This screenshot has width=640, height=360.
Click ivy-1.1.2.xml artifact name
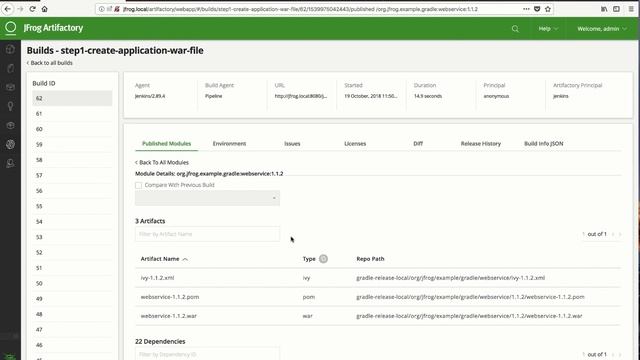pos(157,278)
